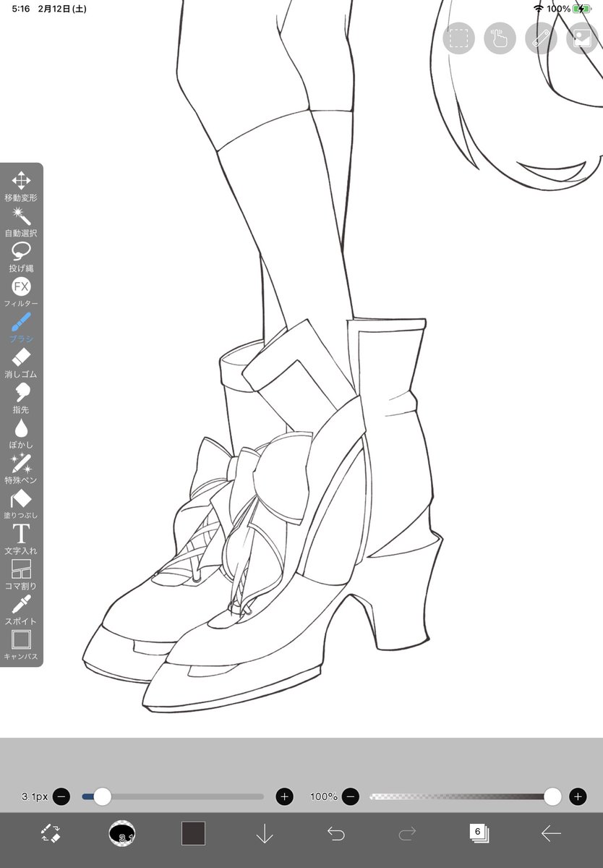The image size is (603, 868).
Task: Click the opacity slider handle
Action: tap(552, 796)
